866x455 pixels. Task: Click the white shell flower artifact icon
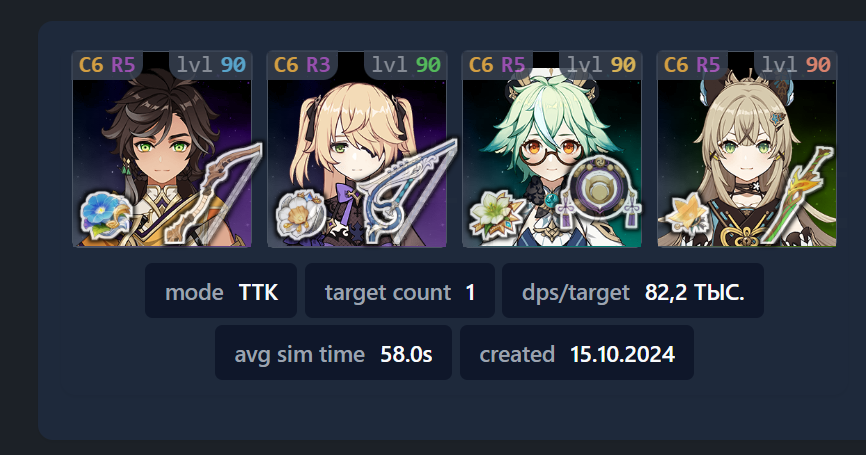click(300, 215)
